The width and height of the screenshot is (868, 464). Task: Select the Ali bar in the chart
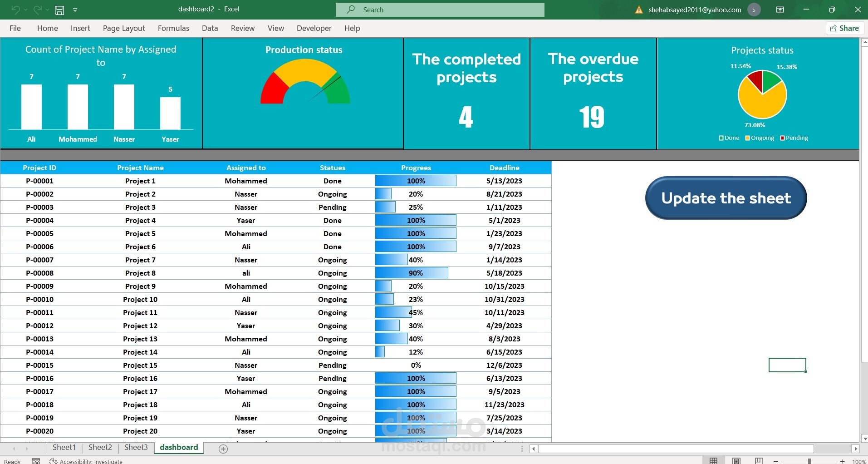click(31, 107)
